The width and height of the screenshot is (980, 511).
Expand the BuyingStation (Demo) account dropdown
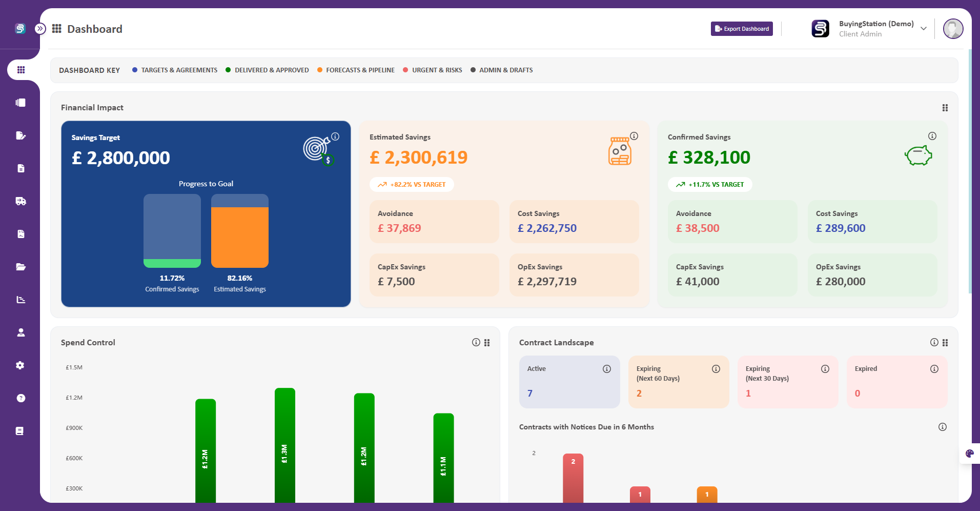[923, 29]
